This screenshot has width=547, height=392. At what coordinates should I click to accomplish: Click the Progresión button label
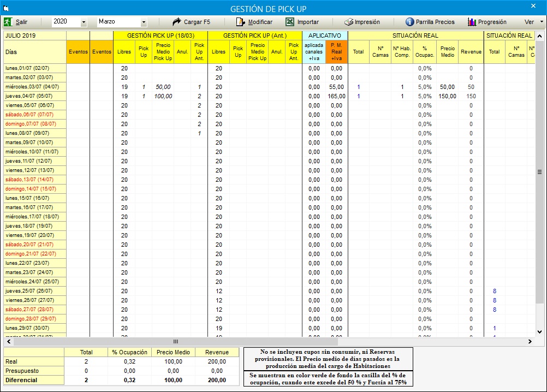[x=492, y=22]
